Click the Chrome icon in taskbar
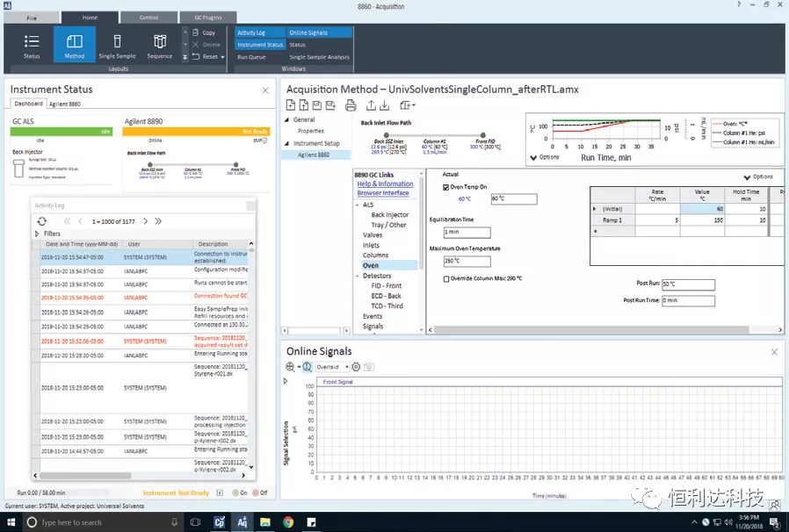 point(288,522)
